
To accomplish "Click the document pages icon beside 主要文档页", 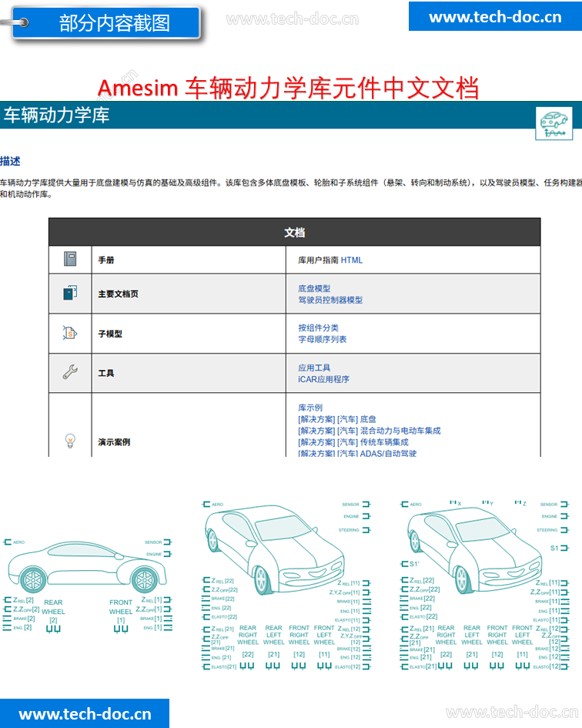I will pos(70,293).
